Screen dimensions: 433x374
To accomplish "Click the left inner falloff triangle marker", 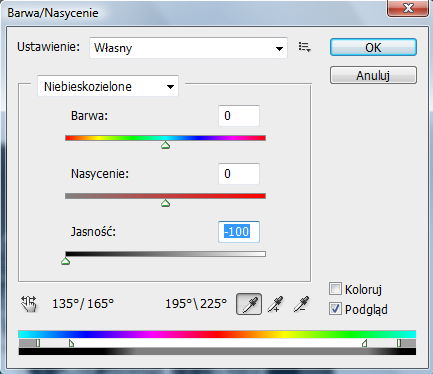I will pyautogui.click(x=71, y=343).
